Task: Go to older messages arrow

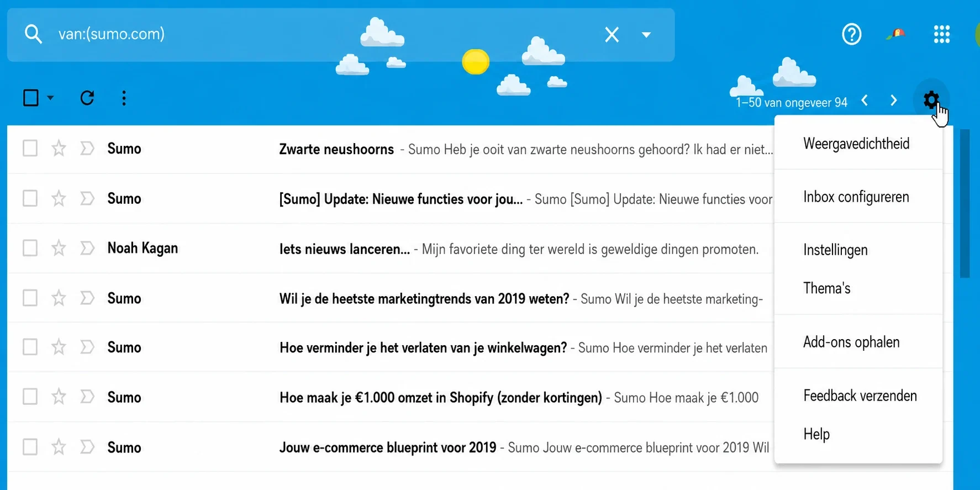Action: [x=894, y=101]
